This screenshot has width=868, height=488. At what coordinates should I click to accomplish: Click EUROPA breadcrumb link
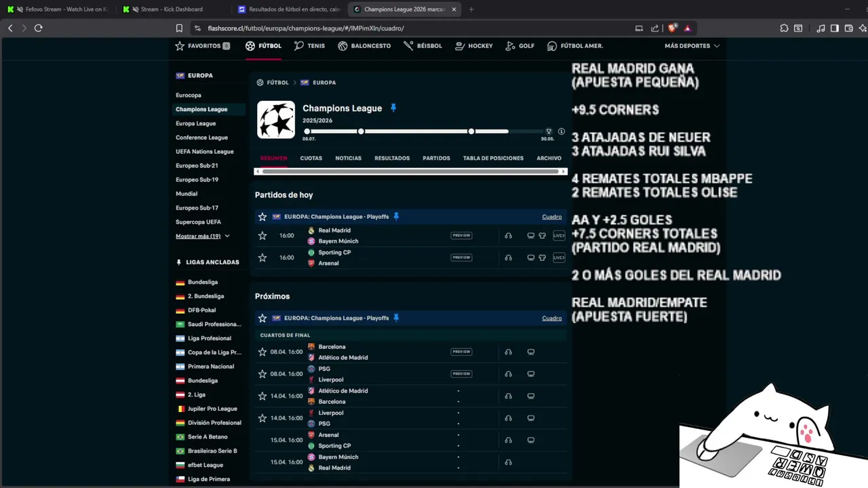[x=324, y=83]
